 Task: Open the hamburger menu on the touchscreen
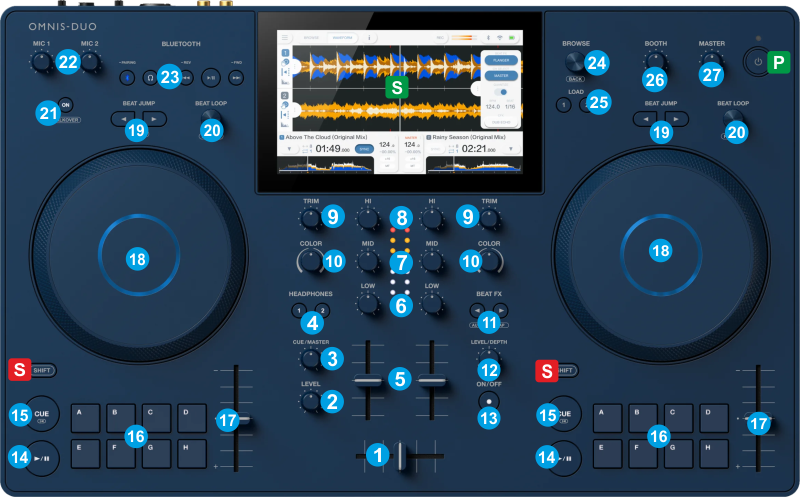pyautogui.click(x=284, y=37)
